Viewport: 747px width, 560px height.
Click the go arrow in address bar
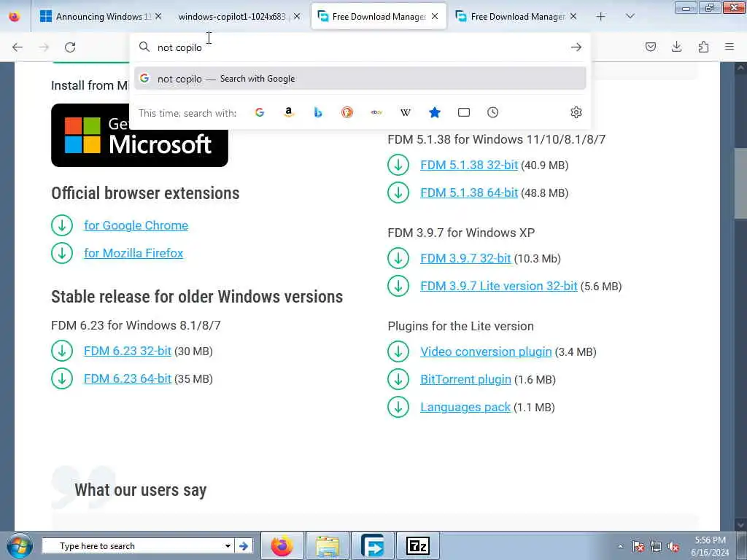coord(576,47)
